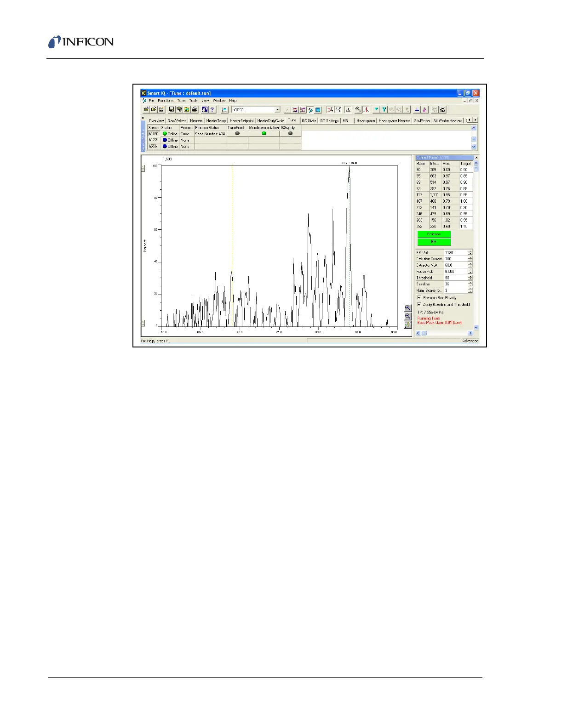The width and height of the screenshot is (562, 728).
Task: Click the TuneFeed indicator for h1091
Action: point(237,133)
